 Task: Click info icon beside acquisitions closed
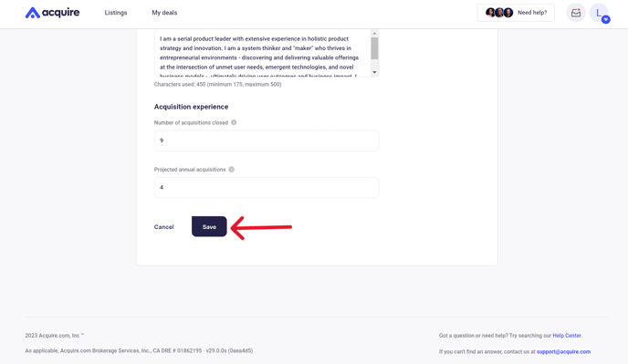[x=234, y=122]
